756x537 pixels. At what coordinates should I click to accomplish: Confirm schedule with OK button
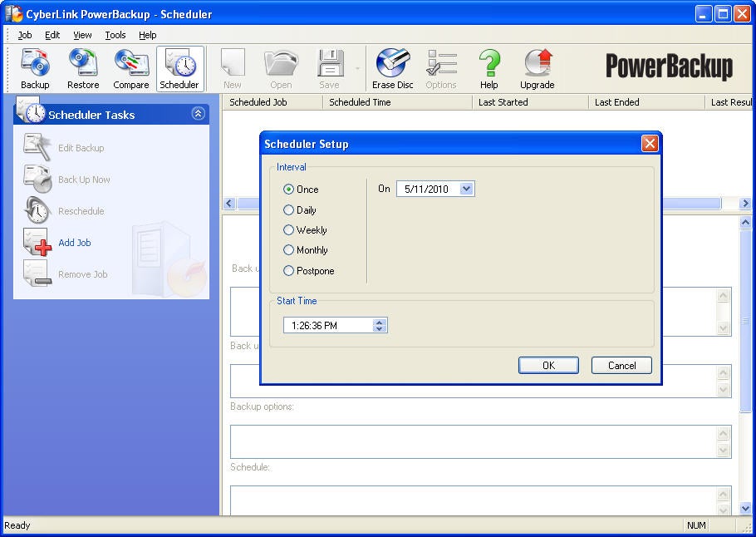[548, 366]
